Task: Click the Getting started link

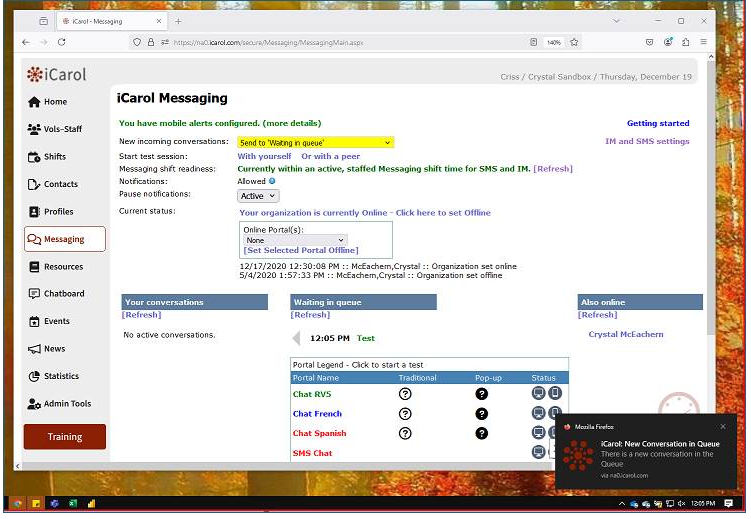Action: (657, 124)
